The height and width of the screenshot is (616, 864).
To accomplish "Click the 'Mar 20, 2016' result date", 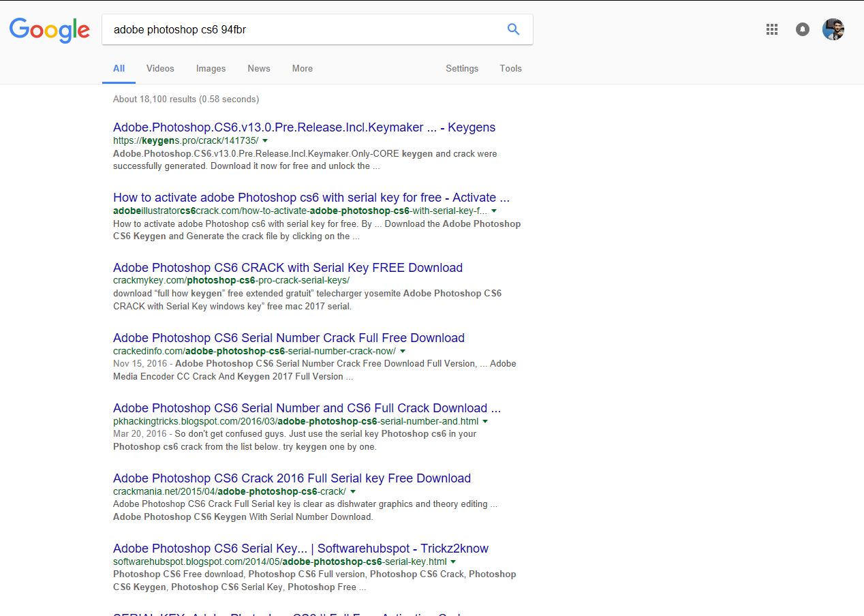I will (140, 434).
